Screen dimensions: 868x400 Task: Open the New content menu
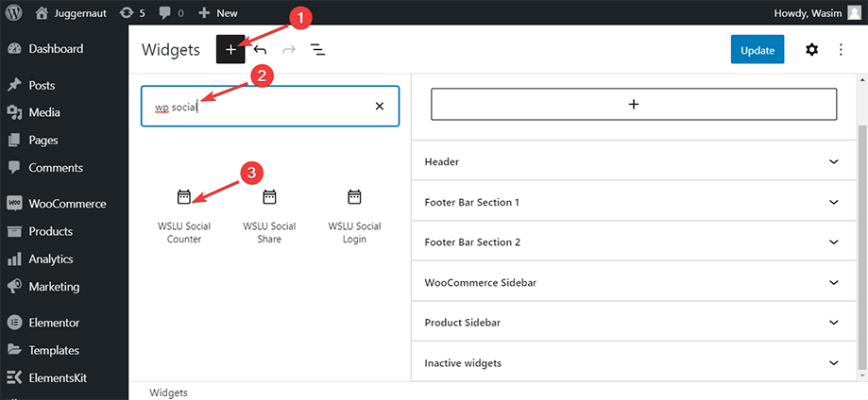[217, 12]
